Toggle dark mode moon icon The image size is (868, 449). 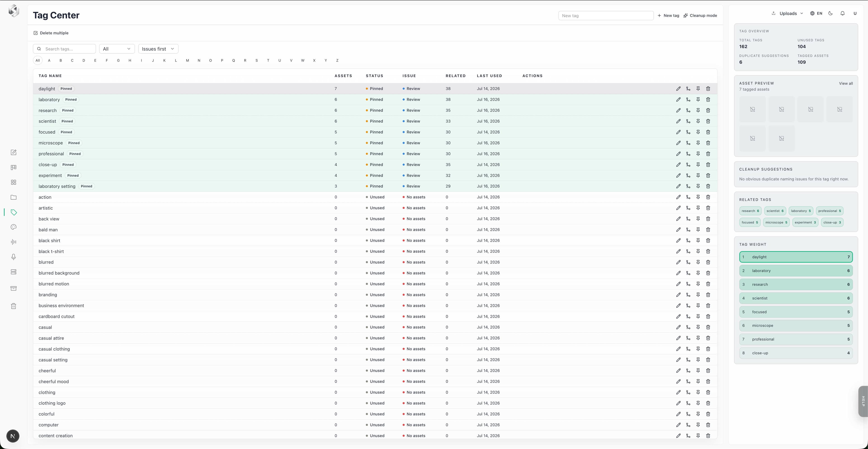tap(830, 14)
